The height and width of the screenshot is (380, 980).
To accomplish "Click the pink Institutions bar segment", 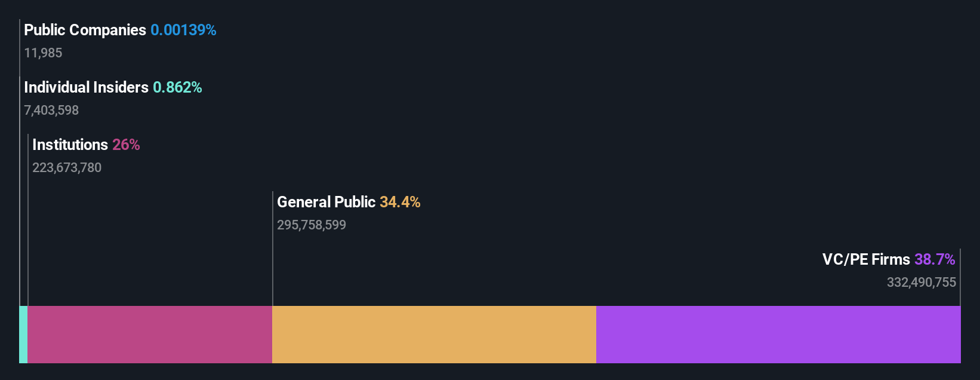I will tap(150, 335).
